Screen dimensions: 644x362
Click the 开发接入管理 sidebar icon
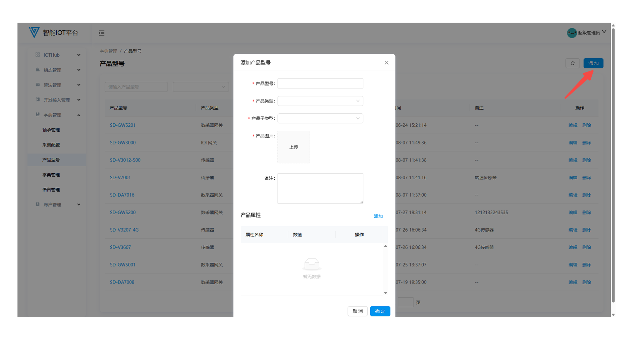tap(38, 100)
